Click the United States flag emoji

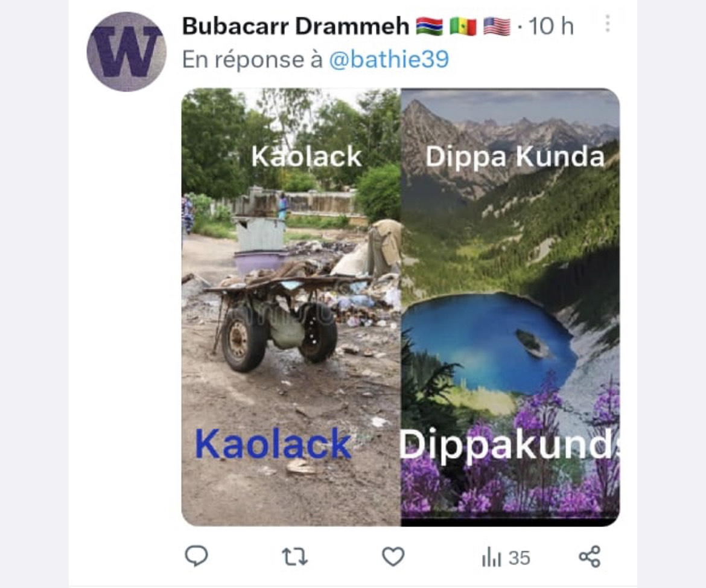pos(497,26)
